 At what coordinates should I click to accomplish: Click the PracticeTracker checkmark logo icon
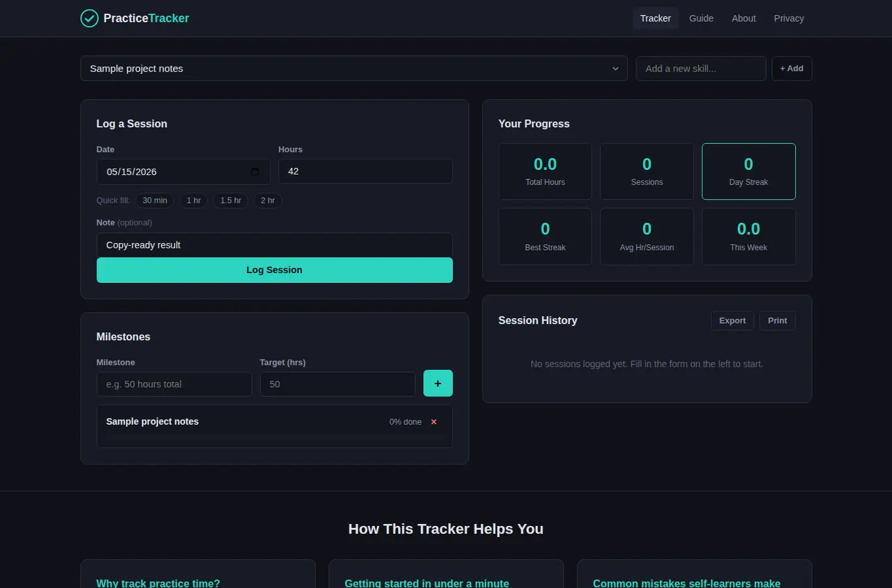pos(90,18)
